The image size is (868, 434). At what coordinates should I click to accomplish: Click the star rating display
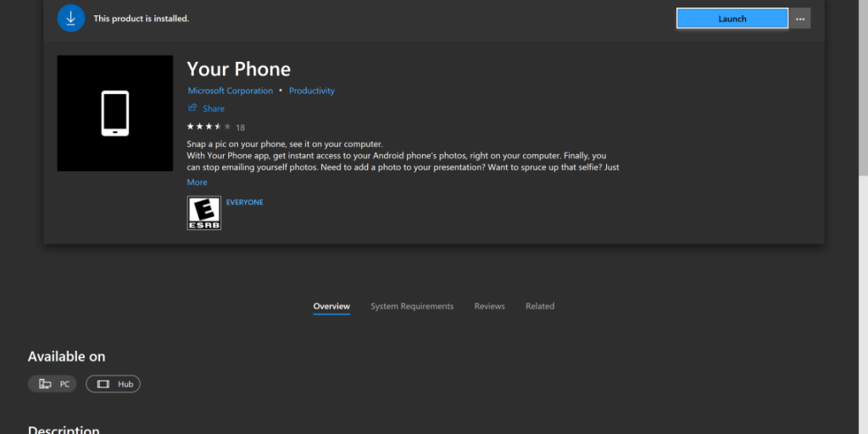209,126
